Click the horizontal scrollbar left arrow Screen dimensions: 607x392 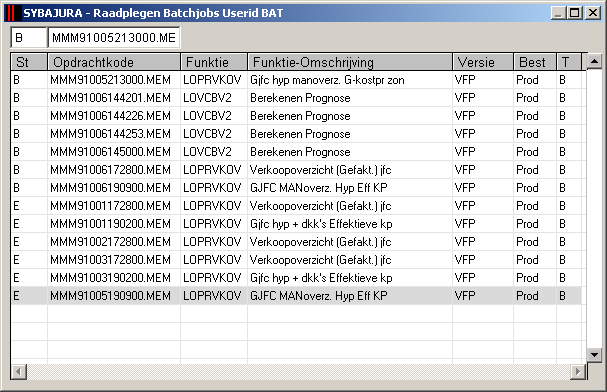(18, 372)
